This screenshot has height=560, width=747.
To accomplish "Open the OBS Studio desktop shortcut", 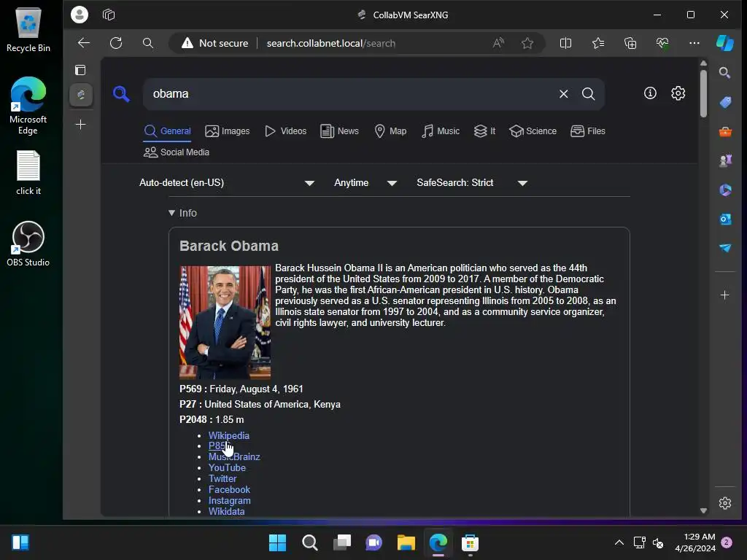I will point(28,244).
